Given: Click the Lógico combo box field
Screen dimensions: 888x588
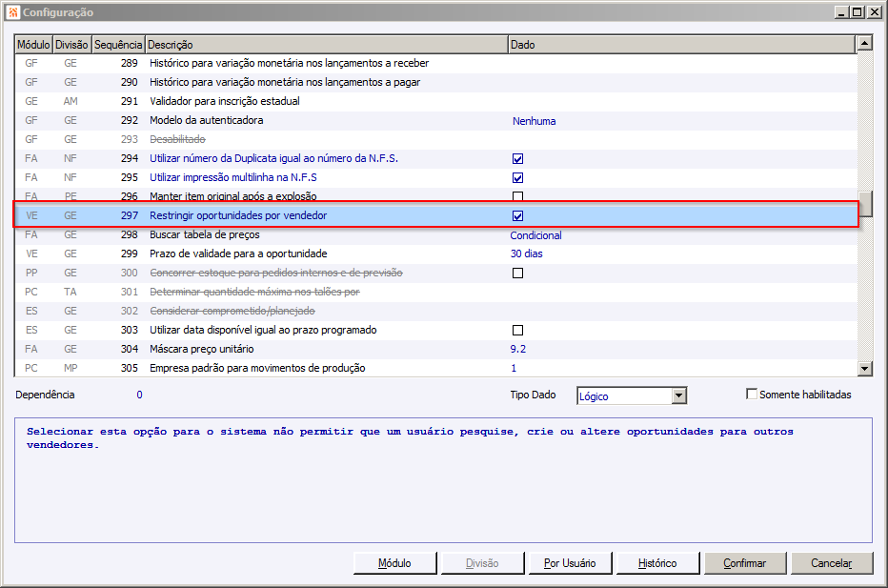Looking at the screenshot, I should (x=624, y=395).
